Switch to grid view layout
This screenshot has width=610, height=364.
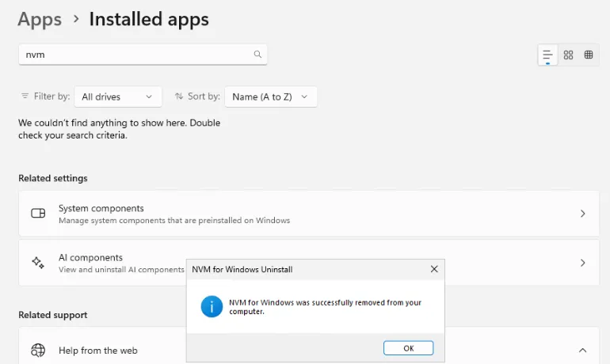[x=568, y=55]
